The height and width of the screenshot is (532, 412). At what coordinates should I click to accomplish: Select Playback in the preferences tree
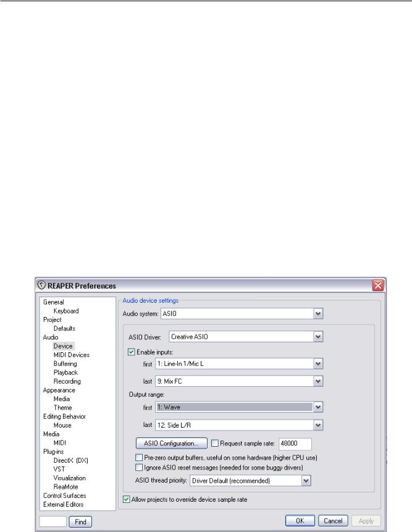tap(65, 373)
